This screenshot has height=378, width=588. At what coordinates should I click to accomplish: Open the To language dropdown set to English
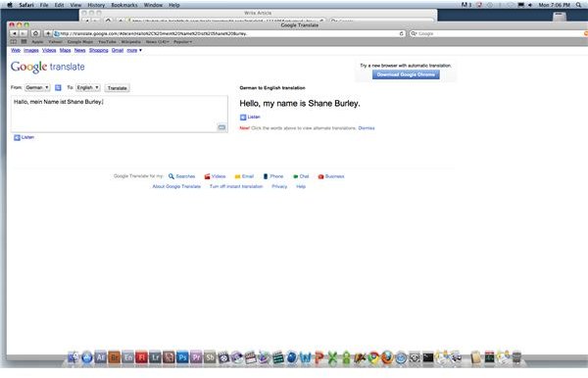click(88, 88)
